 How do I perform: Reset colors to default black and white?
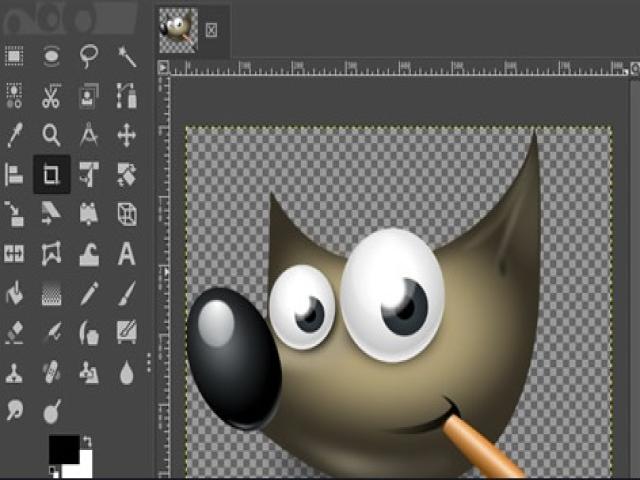tap(53, 470)
